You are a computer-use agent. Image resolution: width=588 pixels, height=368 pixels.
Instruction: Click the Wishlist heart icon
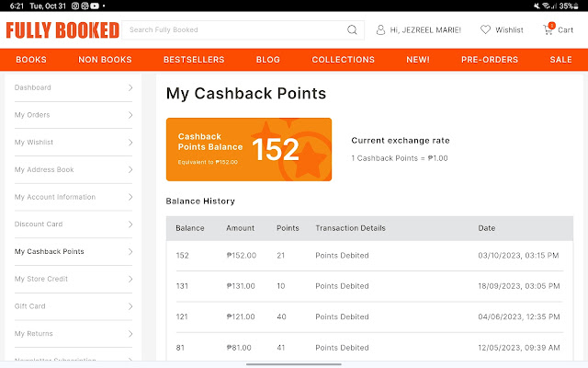(485, 29)
